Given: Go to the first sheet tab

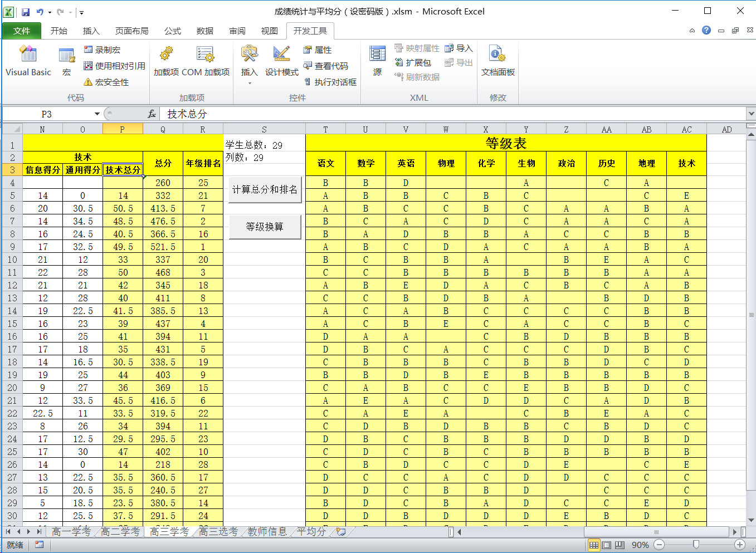Looking at the screenshot, I should [8, 532].
